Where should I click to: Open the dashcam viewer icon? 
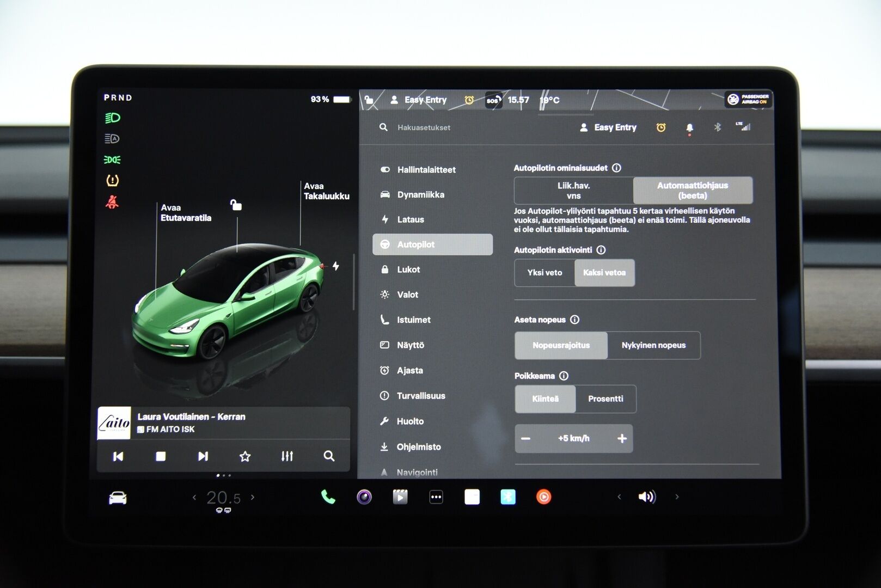tap(363, 497)
